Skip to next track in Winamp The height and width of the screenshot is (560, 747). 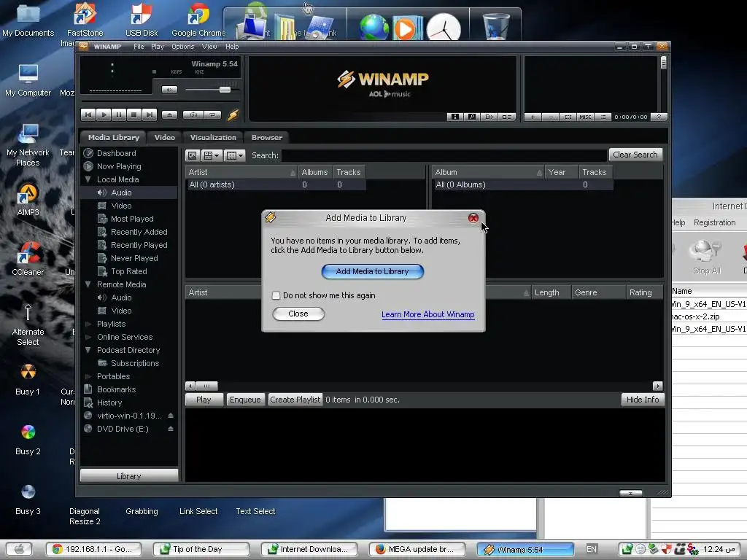(x=149, y=114)
